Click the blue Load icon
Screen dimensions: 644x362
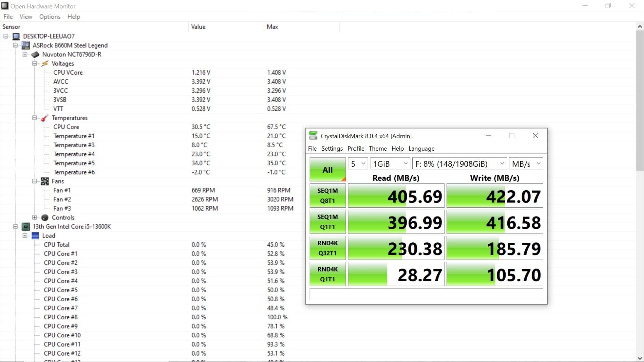(35, 236)
